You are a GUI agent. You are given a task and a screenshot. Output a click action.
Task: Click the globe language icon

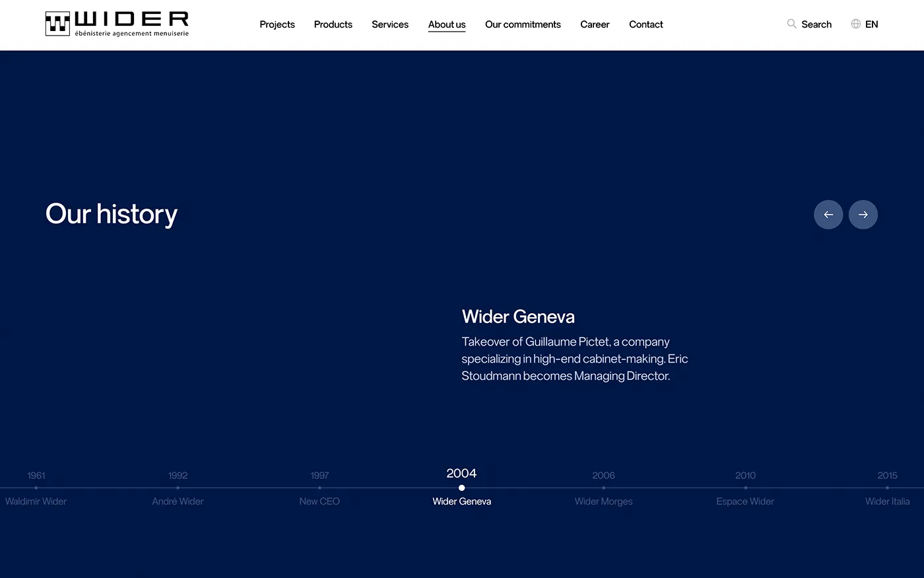[855, 24]
